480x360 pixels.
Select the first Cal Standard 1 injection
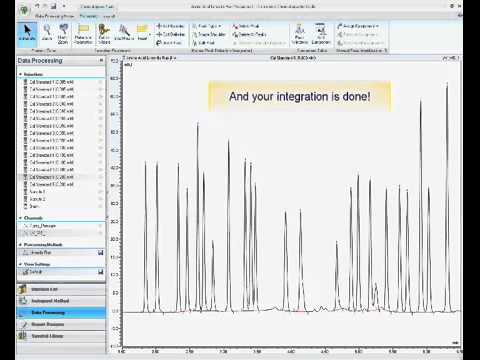pyautogui.click(x=61, y=82)
